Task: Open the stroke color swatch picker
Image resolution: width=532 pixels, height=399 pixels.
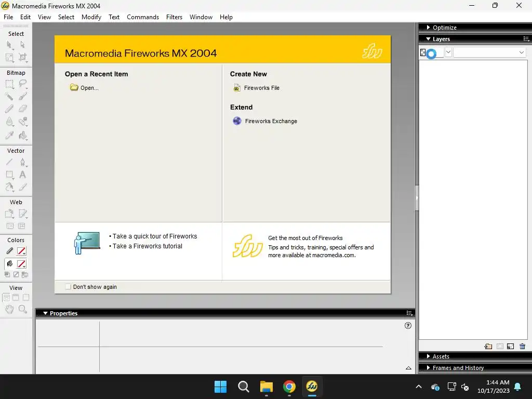Action: 21,251
